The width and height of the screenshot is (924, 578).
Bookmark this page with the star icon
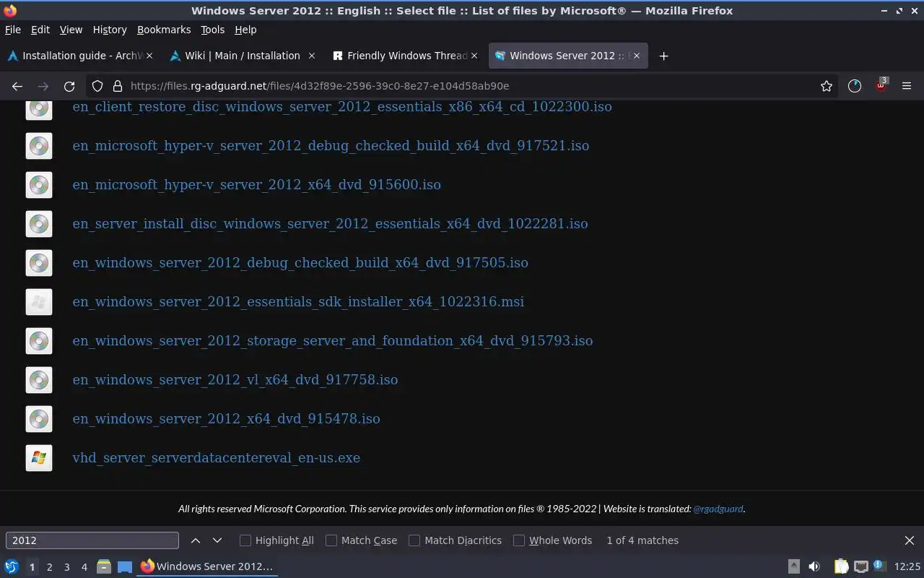(827, 86)
